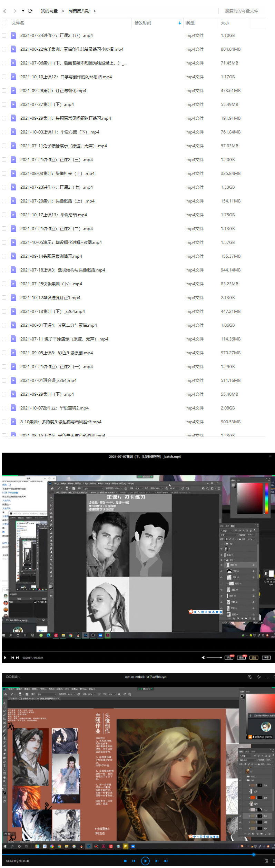This screenshot has width=275, height=868.
Task: Click video icon of 2021-07-23讲作业：正课2（七）
Action: 13,187
